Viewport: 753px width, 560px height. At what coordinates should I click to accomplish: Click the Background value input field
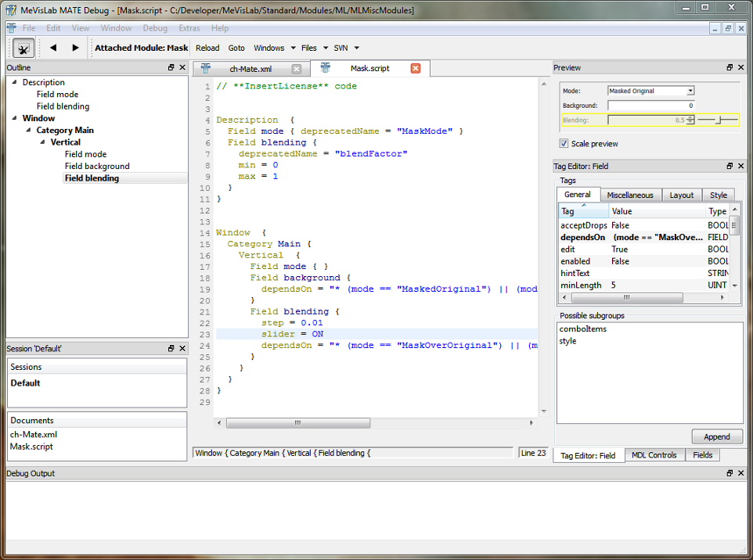pos(650,106)
